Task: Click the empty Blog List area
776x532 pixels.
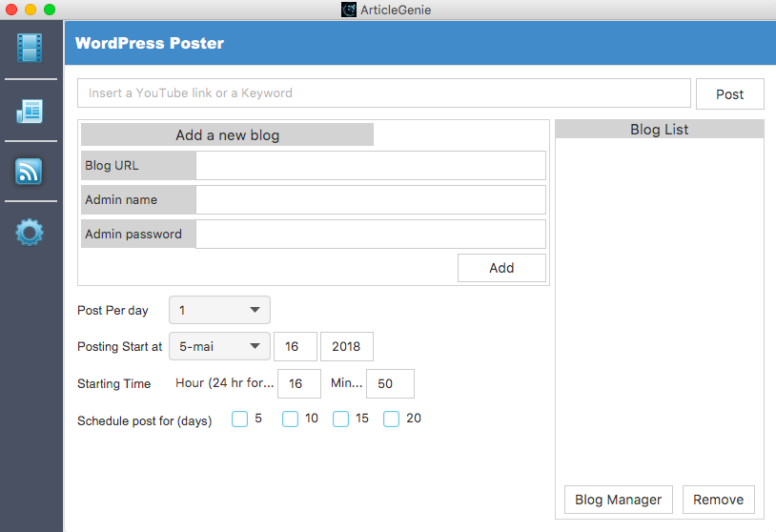Action: (x=660, y=309)
